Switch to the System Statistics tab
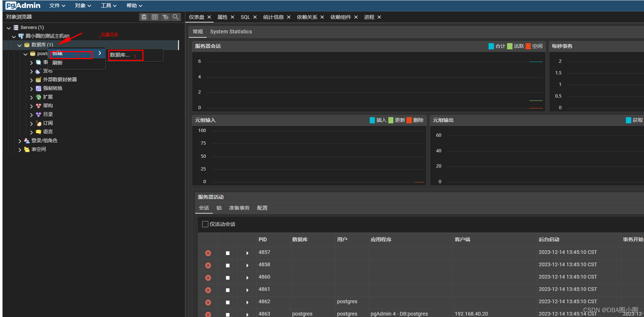The image size is (644, 317). pyautogui.click(x=231, y=32)
